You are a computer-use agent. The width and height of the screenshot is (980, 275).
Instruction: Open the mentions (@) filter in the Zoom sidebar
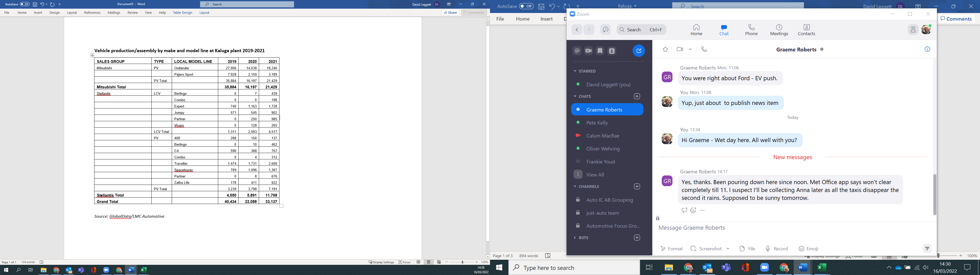(x=577, y=51)
